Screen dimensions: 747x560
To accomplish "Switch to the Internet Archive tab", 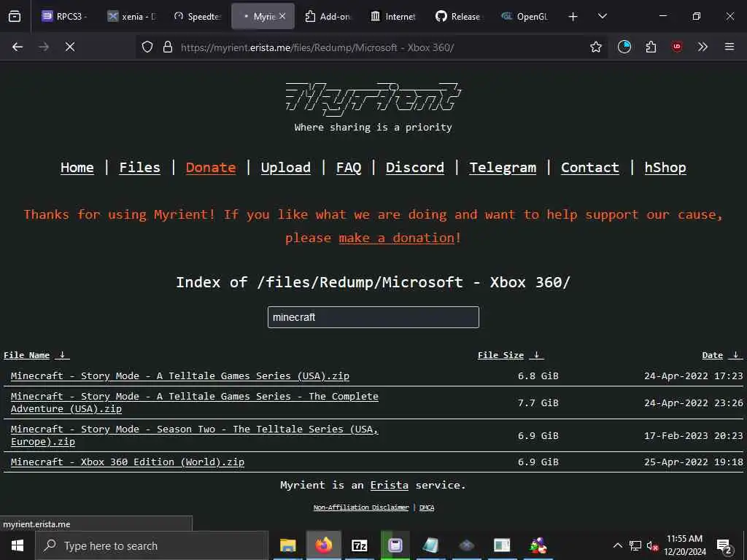I will (x=394, y=16).
